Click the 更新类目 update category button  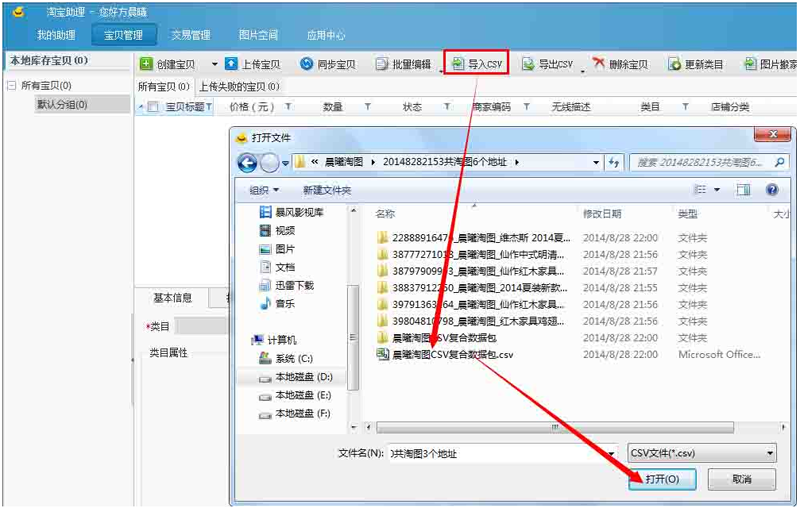point(696,64)
